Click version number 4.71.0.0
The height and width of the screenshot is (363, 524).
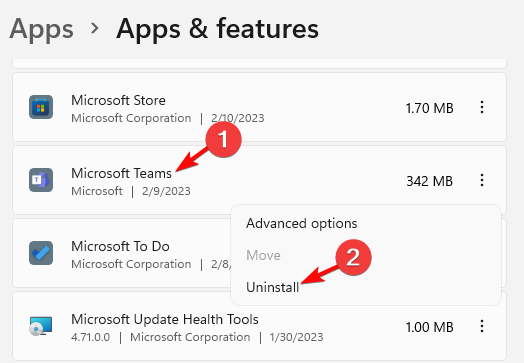pos(91,337)
